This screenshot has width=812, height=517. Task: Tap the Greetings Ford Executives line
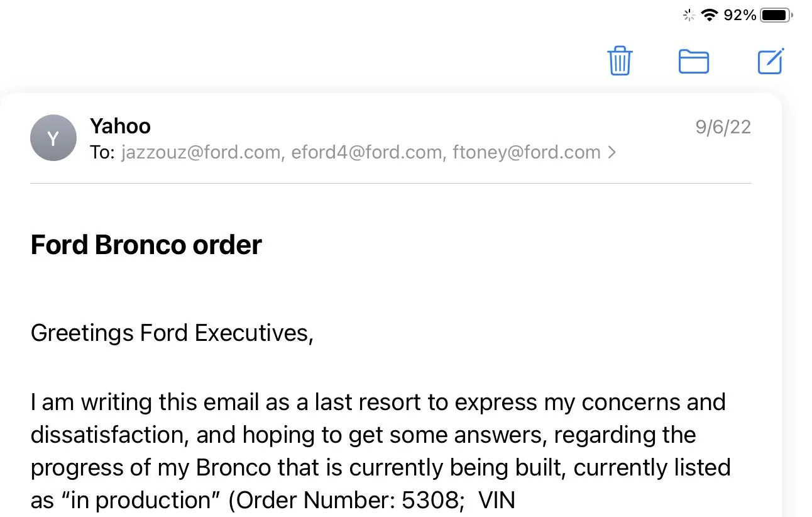[x=172, y=333]
